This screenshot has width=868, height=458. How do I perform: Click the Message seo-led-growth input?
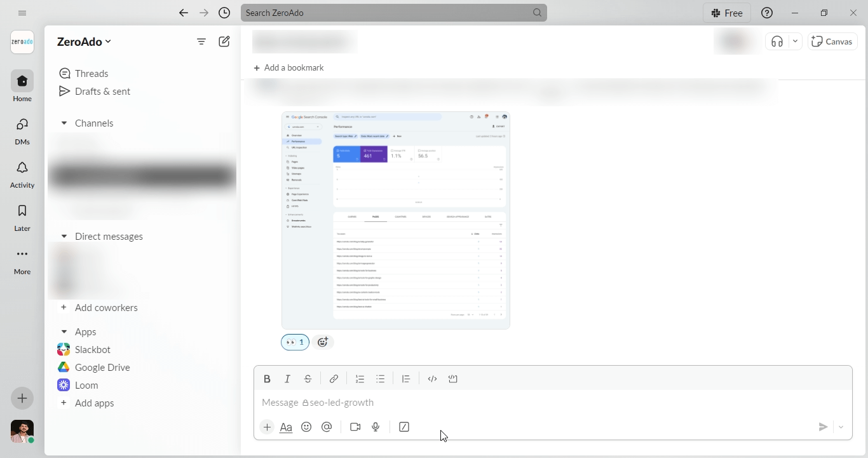[x=553, y=403]
